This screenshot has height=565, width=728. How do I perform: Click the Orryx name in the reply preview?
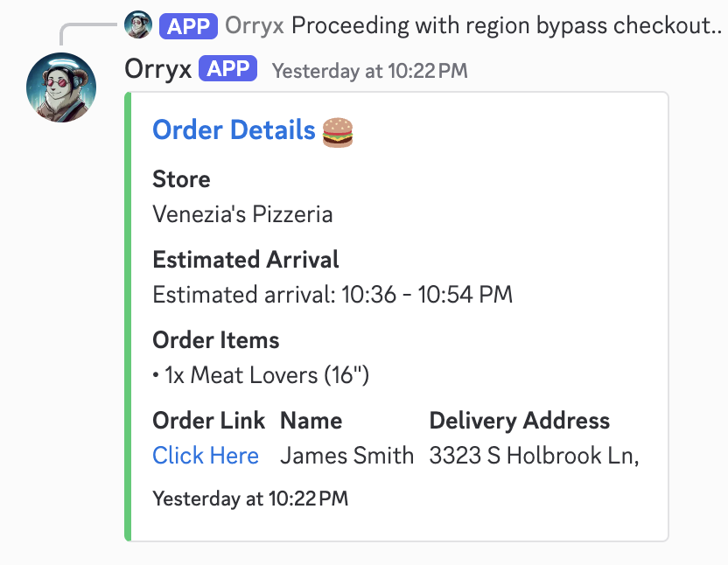point(255,24)
